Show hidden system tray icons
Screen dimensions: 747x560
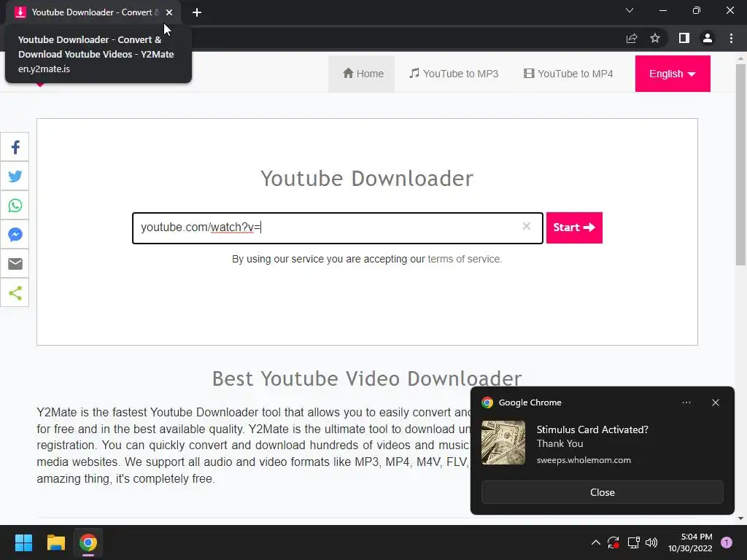595,542
